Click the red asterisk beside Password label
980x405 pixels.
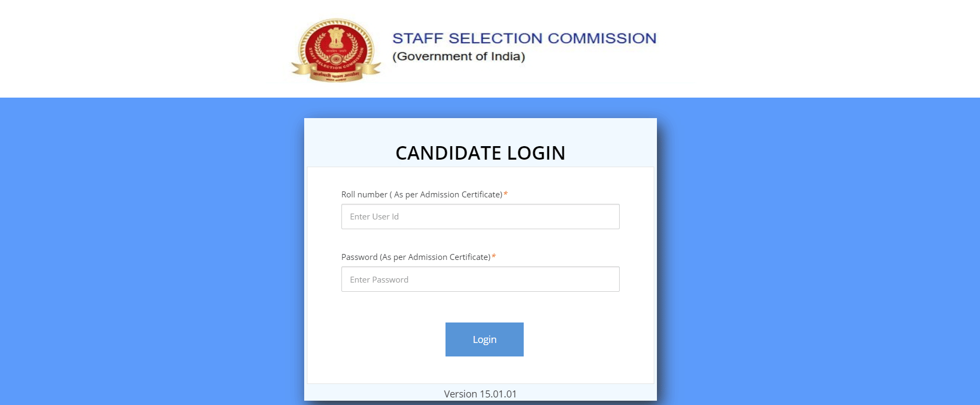[x=494, y=257]
